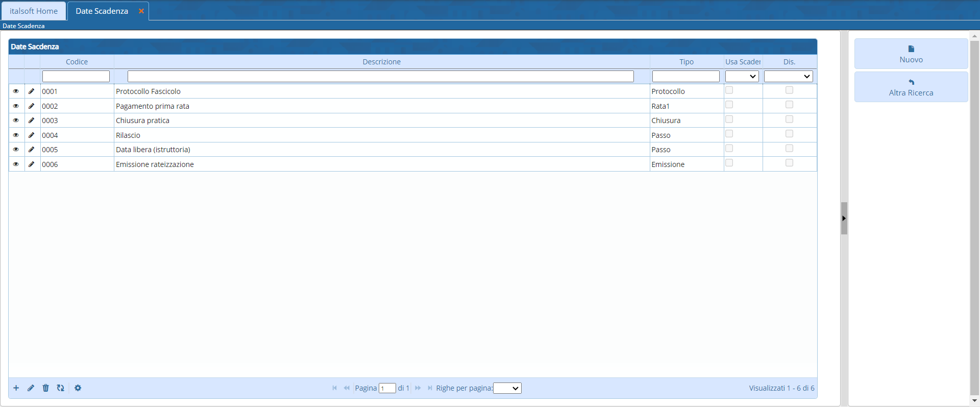The height and width of the screenshot is (407, 980).
Task: Click the Altra Ricerca button
Action: pos(911,87)
